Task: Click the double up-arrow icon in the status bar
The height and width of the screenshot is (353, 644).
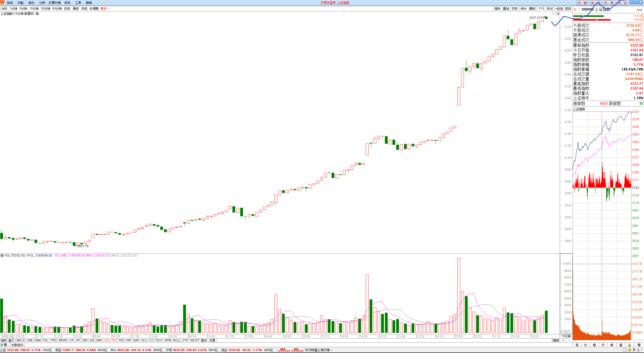Action: (x=638, y=350)
